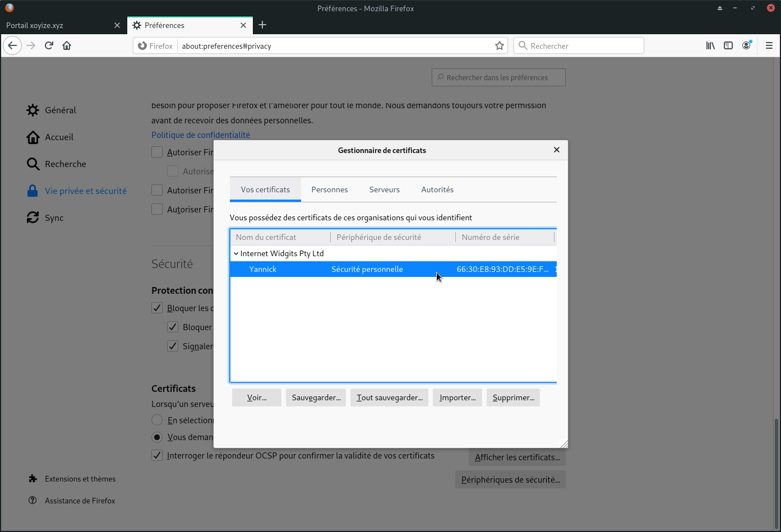The width and height of the screenshot is (781, 532).
Task: Uncheck the Bloquer les contenus checkbox
Action: pyautogui.click(x=158, y=308)
